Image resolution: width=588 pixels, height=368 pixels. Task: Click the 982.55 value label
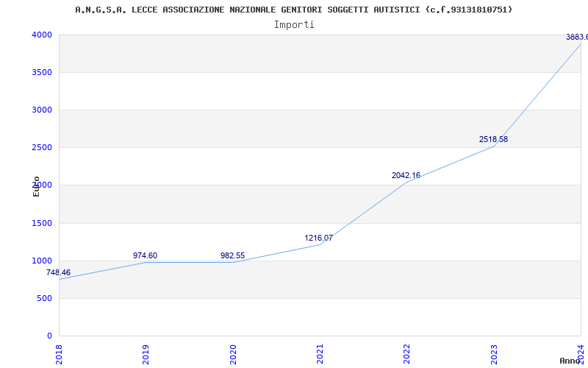pos(232,256)
